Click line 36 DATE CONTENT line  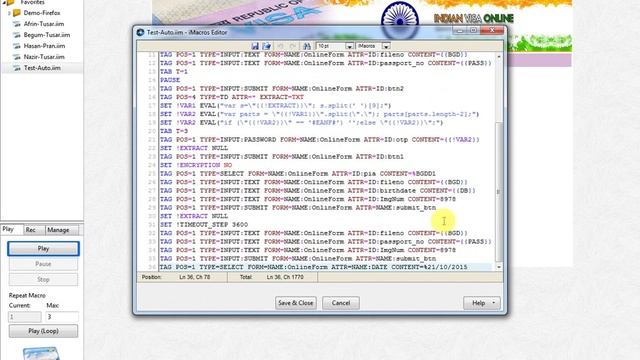(x=313, y=267)
